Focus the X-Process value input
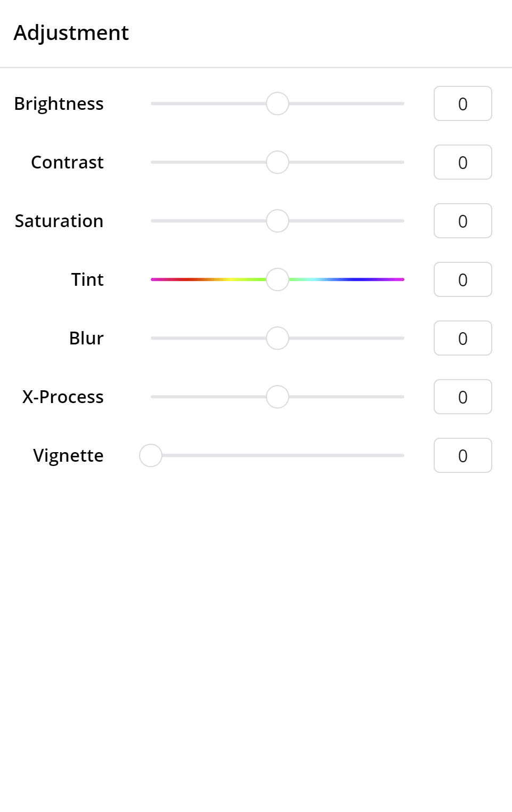Screen dimensions: 512x812 click(x=462, y=397)
